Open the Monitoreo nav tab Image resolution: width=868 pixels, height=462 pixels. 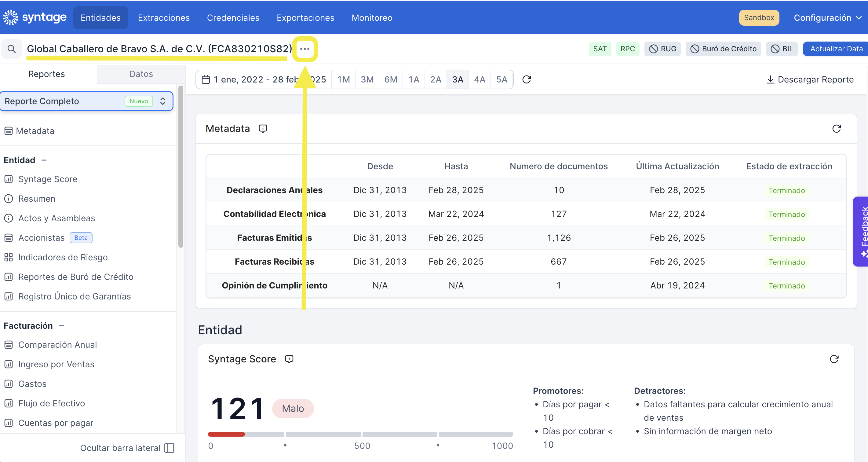point(372,17)
